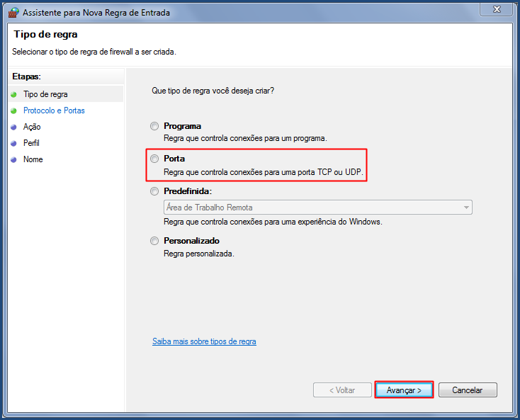
Task: Click the blue bullet beside Nome
Action: (13, 159)
